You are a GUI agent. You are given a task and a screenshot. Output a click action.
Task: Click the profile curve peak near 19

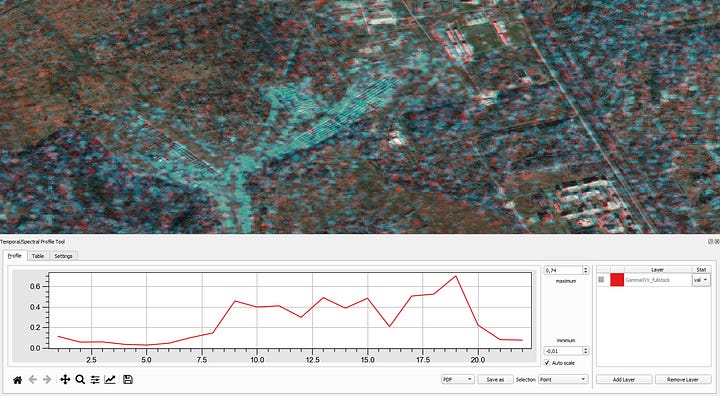pos(456,276)
